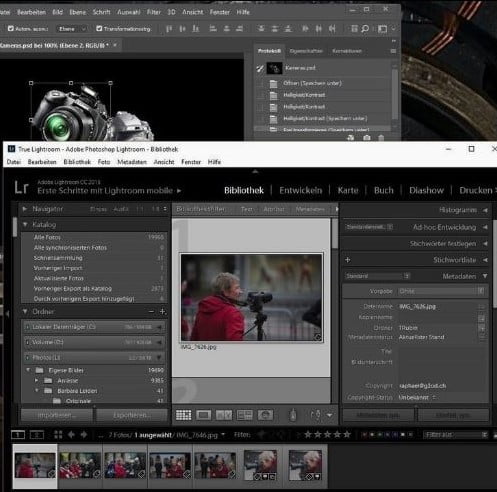This screenshot has width=497, height=492.
Task: Click the left panel scrollbar in Lightroom
Action: point(15,227)
